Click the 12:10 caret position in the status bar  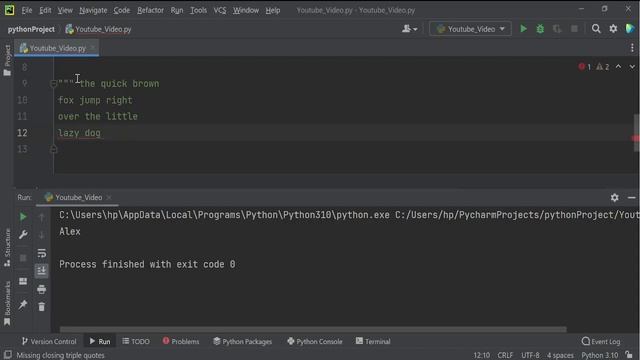coord(481,355)
